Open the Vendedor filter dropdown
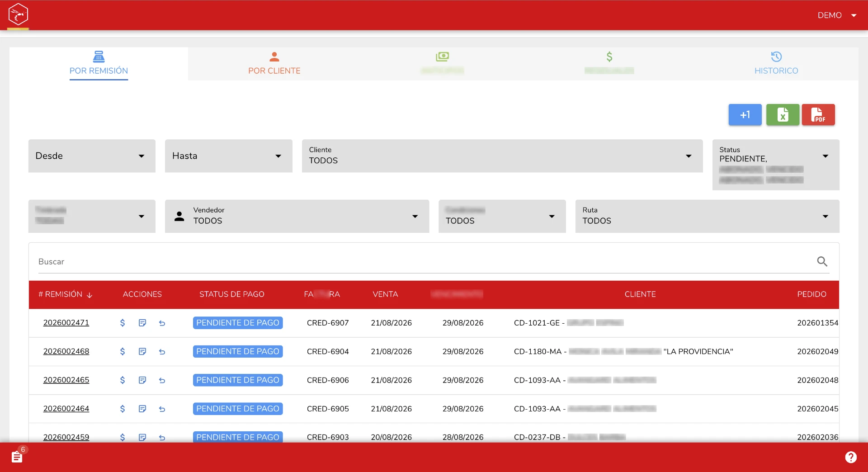The width and height of the screenshot is (868, 472). [x=297, y=216]
